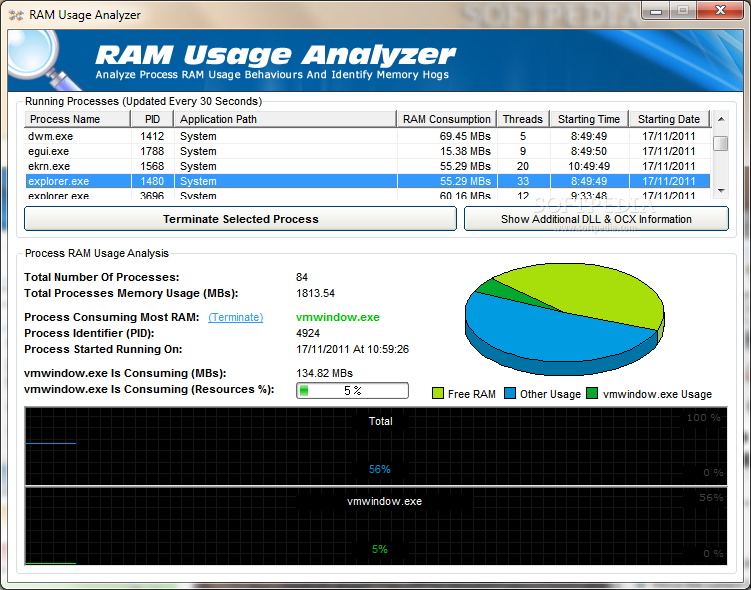Click the 5 % resources progress bar

pos(353,390)
